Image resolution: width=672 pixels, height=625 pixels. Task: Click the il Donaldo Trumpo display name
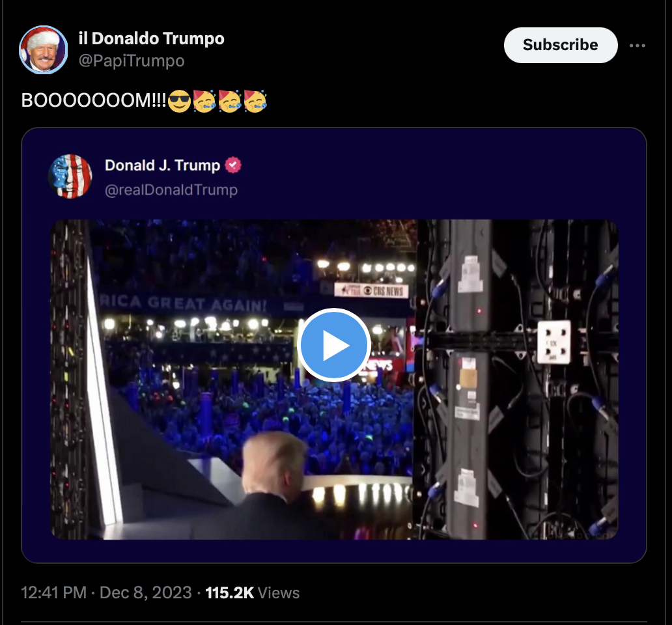tap(151, 38)
